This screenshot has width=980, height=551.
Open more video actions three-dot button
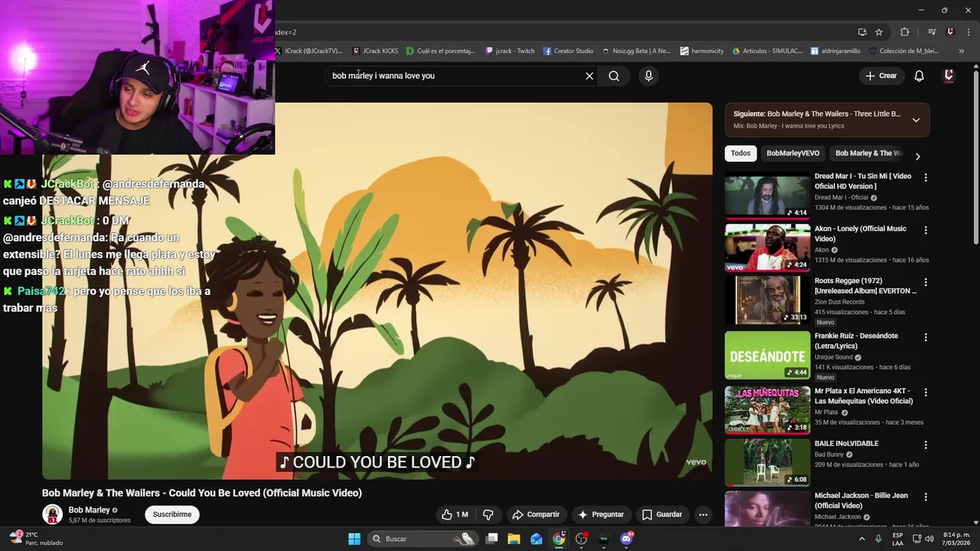coord(703,514)
